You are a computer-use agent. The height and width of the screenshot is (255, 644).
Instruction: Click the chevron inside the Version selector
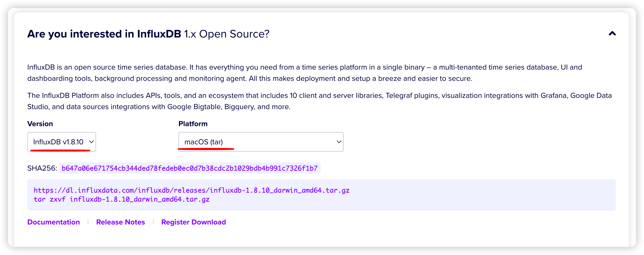pyautogui.click(x=91, y=141)
